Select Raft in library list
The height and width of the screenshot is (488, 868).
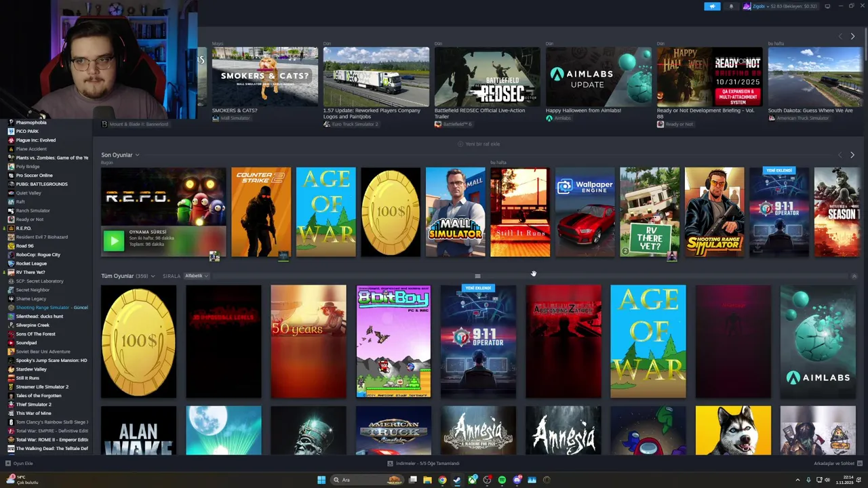(x=20, y=202)
